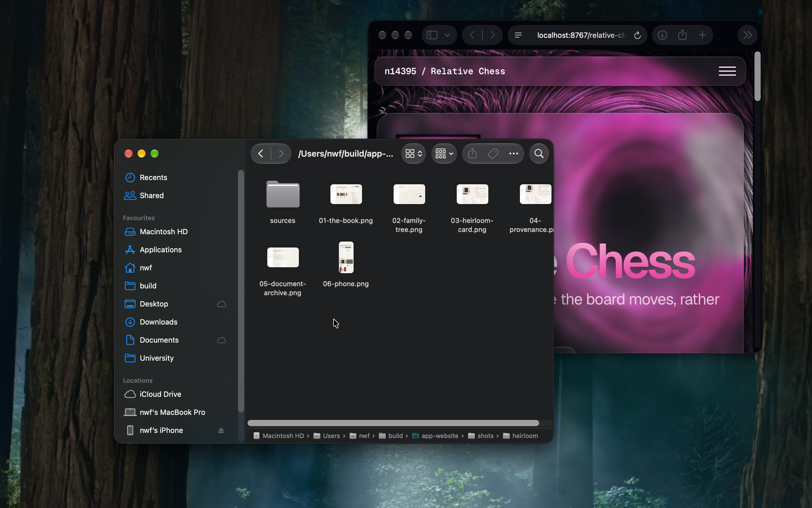Screen dimensions: 812x508
Task: Open Finder more actions ellipsis menu
Action: pyautogui.click(x=513, y=154)
